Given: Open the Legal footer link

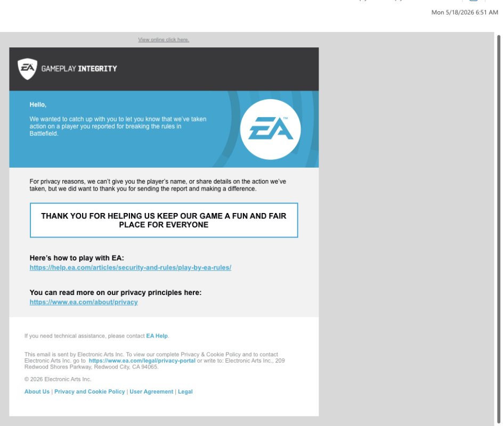Looking at the screenshot, I should pyautogui.click(x=185, y=391).
